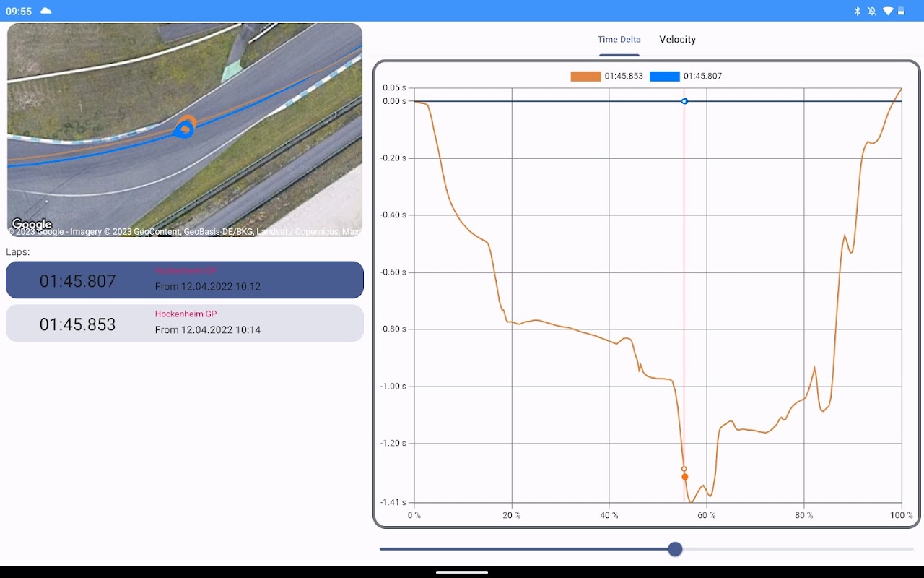Click the Google logo on the map
924x578 pixels.
tap(32, 224)
